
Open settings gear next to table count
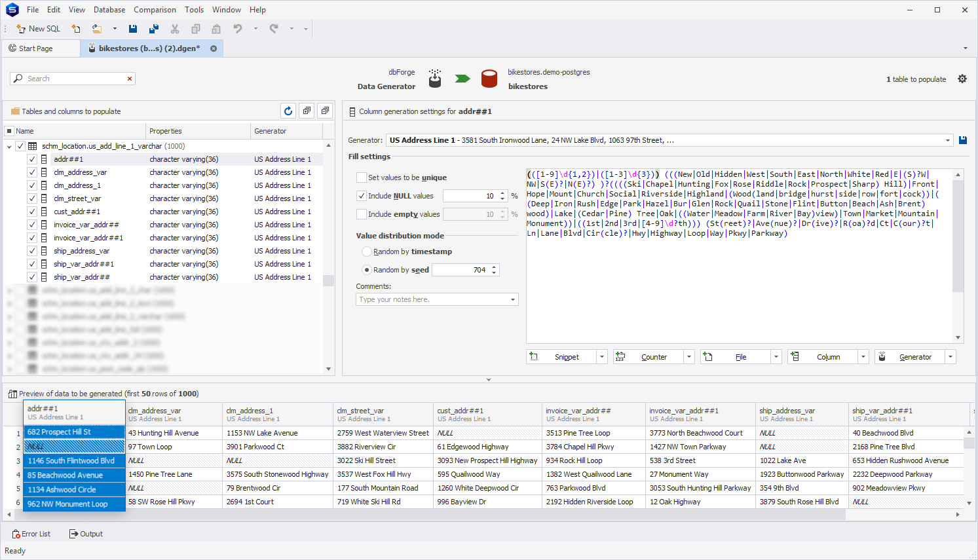[962, 79]
